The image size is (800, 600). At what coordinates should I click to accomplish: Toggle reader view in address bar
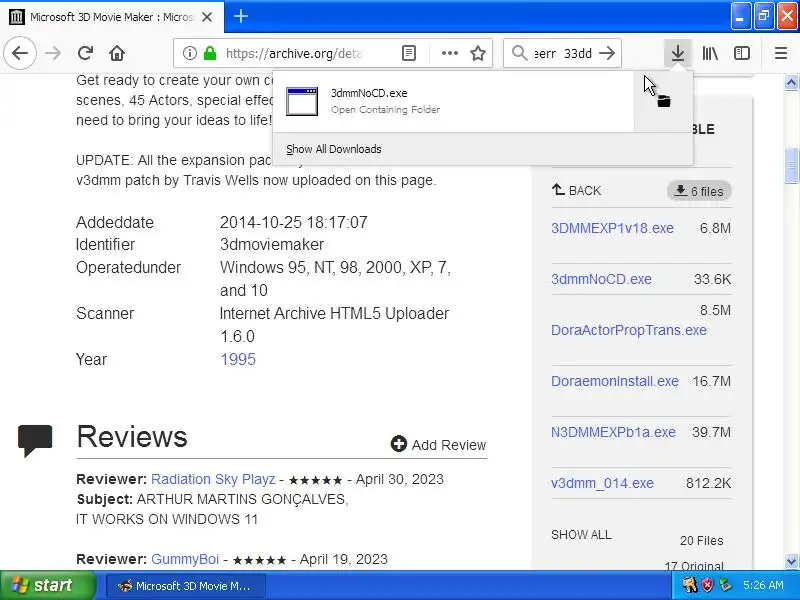click(x=409, y=53)
